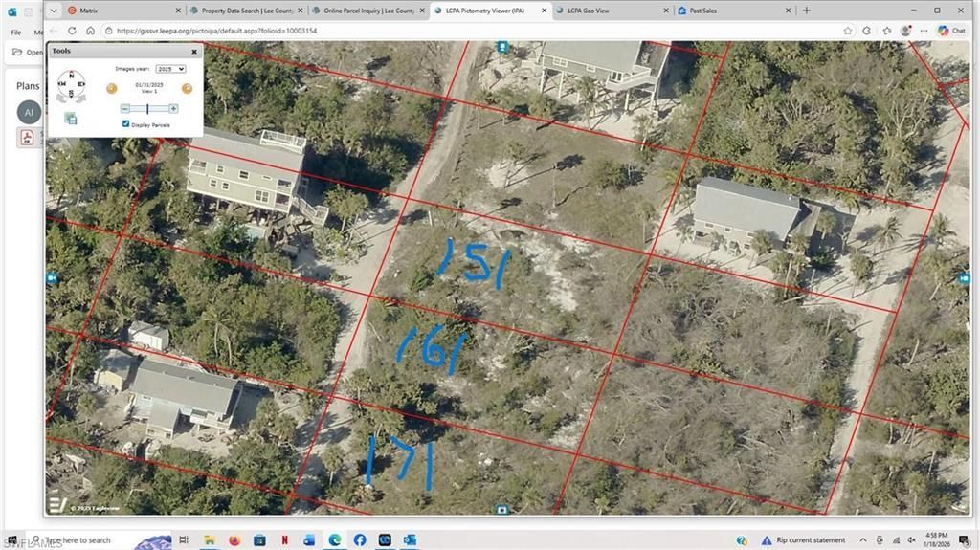Click the next image arrow in Tools
This screenshot has height=550, width=980.
pos(187,89)
